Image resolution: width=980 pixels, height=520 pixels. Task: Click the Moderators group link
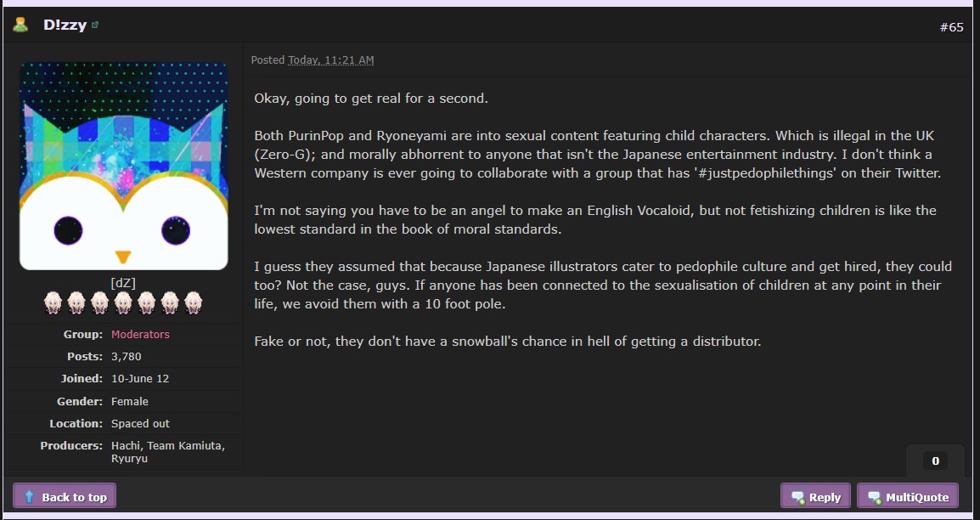coord(140,335)
